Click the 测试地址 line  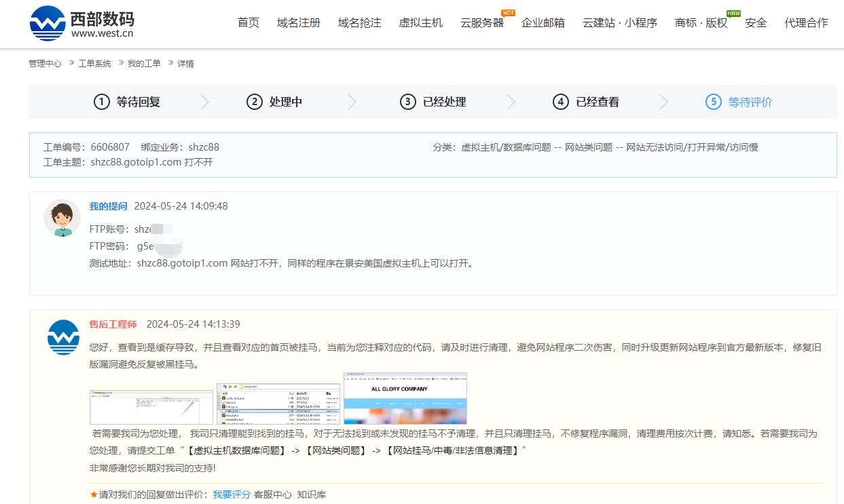coord(281,263)
